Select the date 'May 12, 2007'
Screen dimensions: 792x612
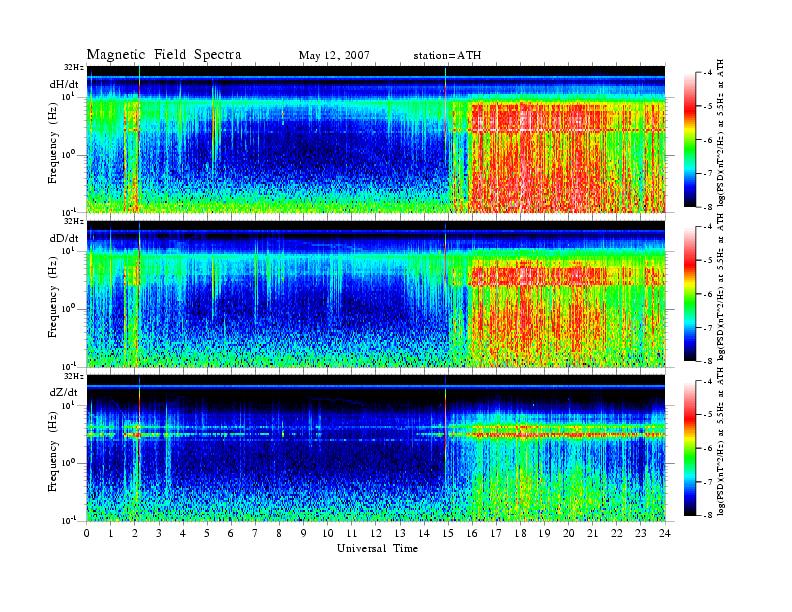tap(334, 55)
